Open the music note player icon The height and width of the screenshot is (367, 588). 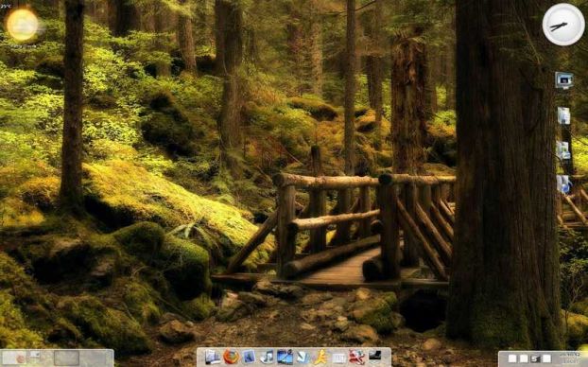(x=267, y=357)
